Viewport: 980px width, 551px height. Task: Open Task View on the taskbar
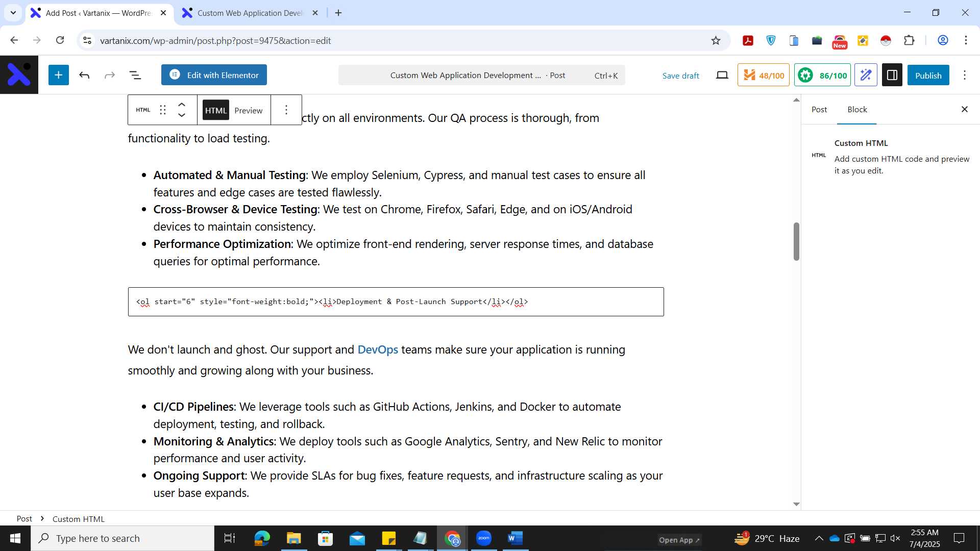(230, 538)
